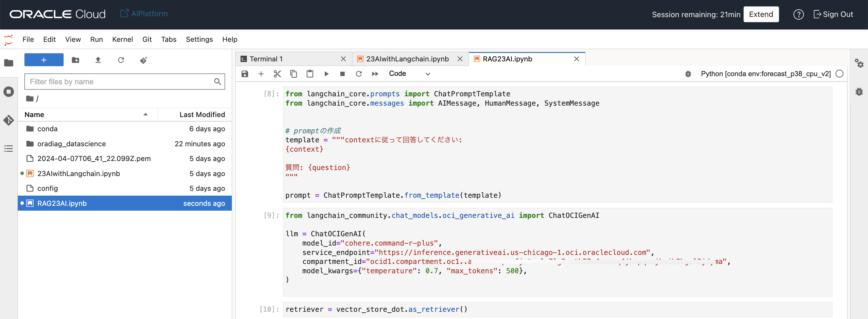Open the Git menu

tap(147, 39)
